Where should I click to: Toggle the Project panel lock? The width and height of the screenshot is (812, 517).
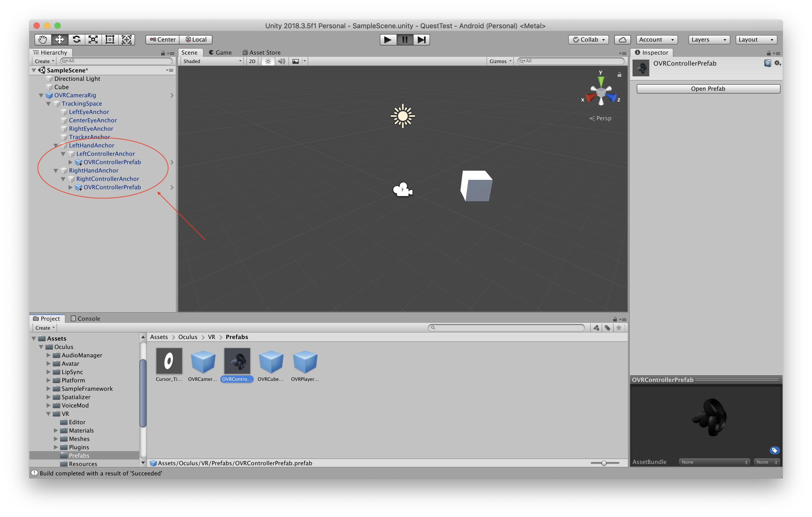(x=615, y=319)
